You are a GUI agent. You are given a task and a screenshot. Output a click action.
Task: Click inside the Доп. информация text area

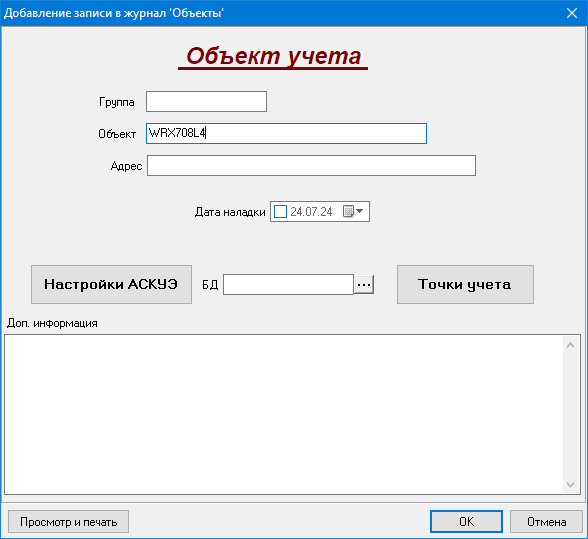[x=284, y=414]
